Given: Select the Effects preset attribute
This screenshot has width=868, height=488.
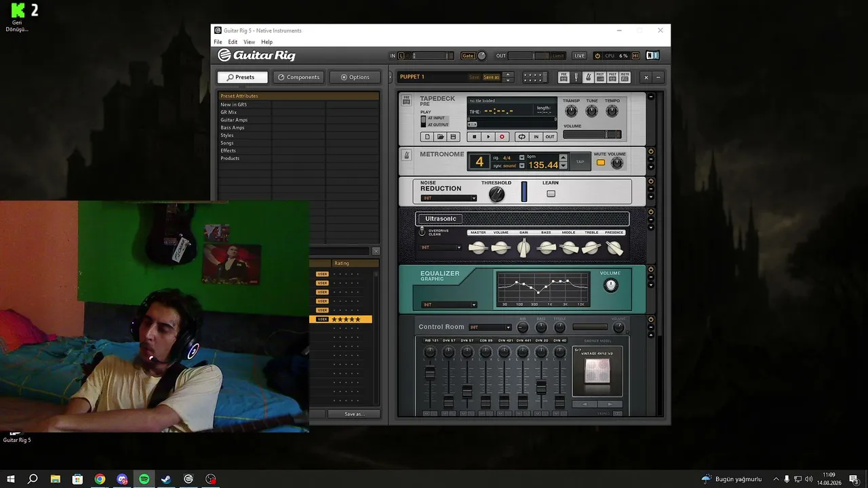Looking at the screenshot, I should (x=228, y=150).
